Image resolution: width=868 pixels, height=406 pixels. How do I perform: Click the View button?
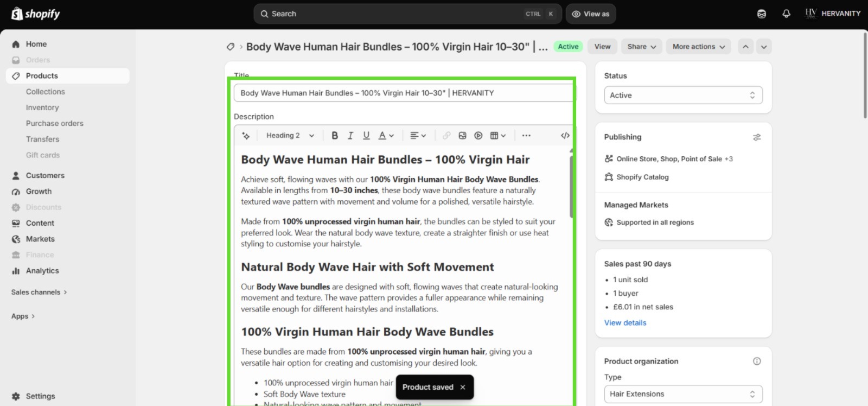(602, 47)
